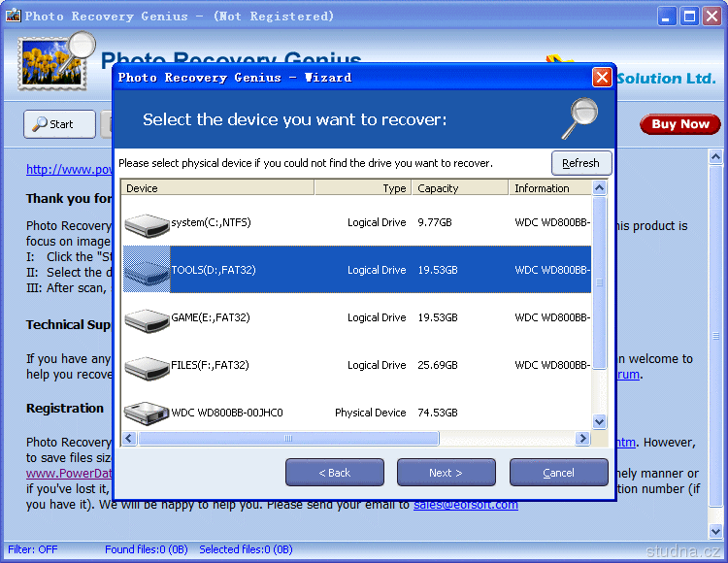The height and width of the screenshot is (563, 728).
Task: Select the WDC WD800BB-00JHC0 device
Action: (356, 413)
